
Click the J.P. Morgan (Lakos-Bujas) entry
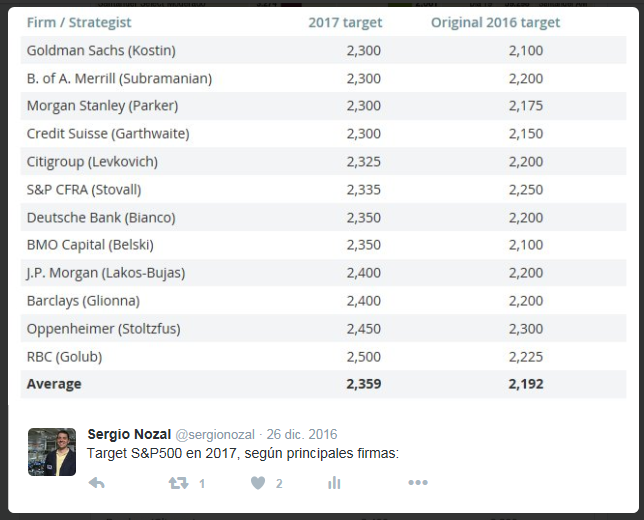click(105, 272)
